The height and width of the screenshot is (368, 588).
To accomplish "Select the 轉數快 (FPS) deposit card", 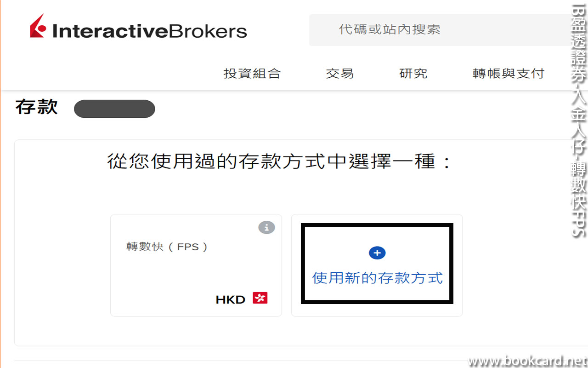I will click(196, 265).
